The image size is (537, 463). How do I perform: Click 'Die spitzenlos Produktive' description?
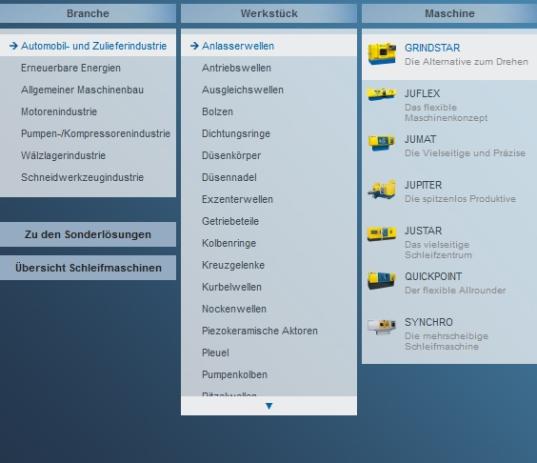[x=460, y=199]
